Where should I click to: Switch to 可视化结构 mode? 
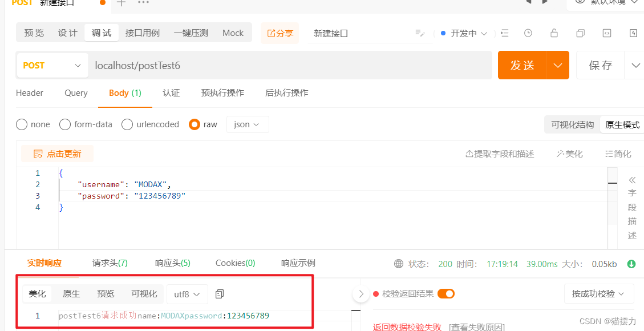573,125
